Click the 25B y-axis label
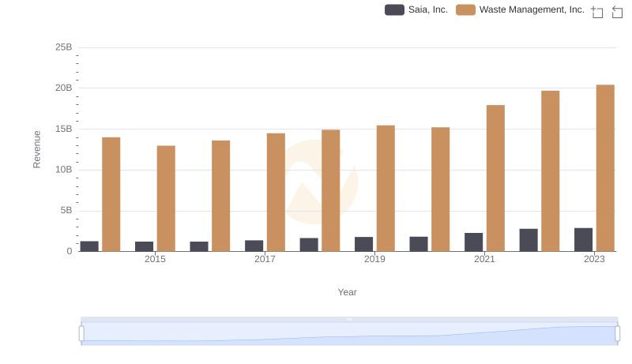The width and height of the screenshot is (632, 364). tap(64, 47)
